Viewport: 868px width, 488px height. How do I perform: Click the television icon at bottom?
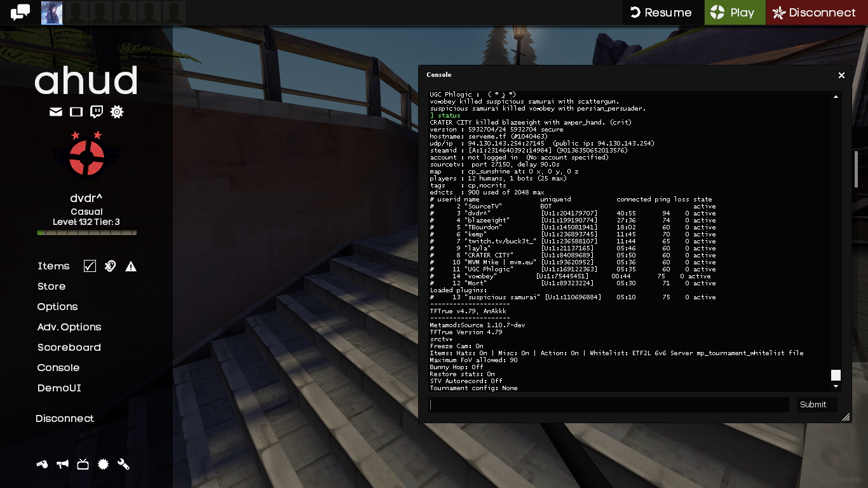point(83,464)
